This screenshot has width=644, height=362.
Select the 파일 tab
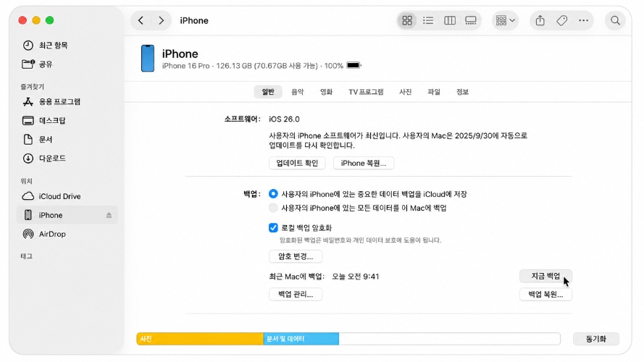point(434,92)
